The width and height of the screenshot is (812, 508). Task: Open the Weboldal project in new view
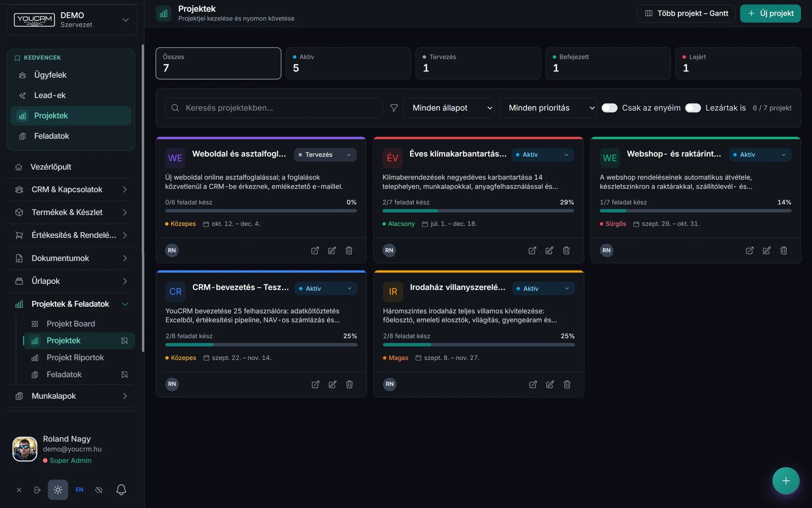tap(315, 251)
